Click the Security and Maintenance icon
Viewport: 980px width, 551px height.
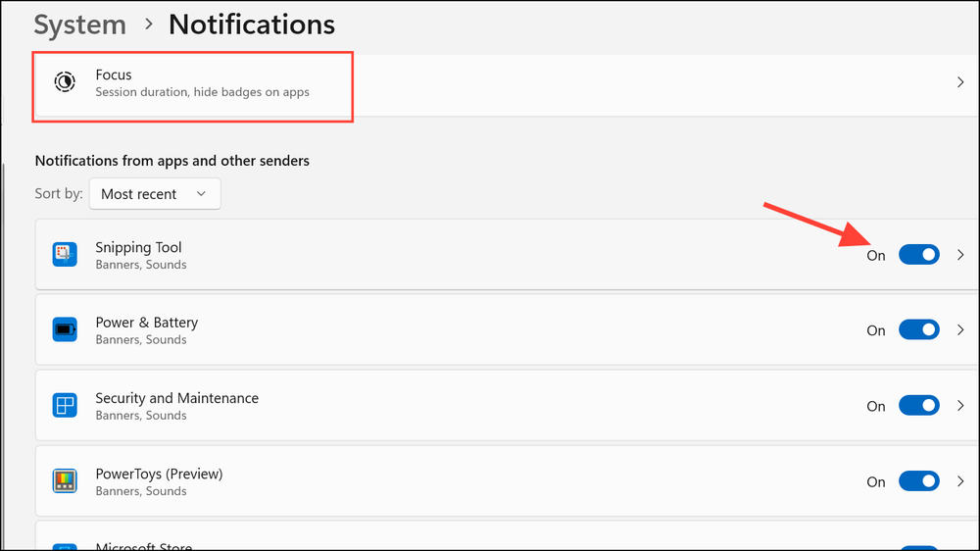coord(65,406)
